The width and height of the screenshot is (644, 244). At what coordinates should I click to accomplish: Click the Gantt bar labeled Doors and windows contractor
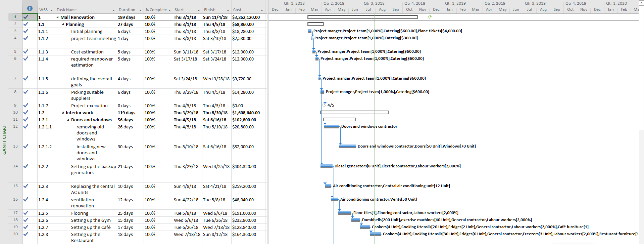click(332, 126)
